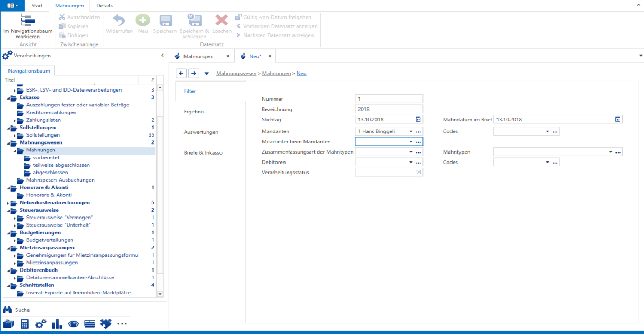
Task: Open the Debitoren dropdown arrow
Action: coord(410,163)
